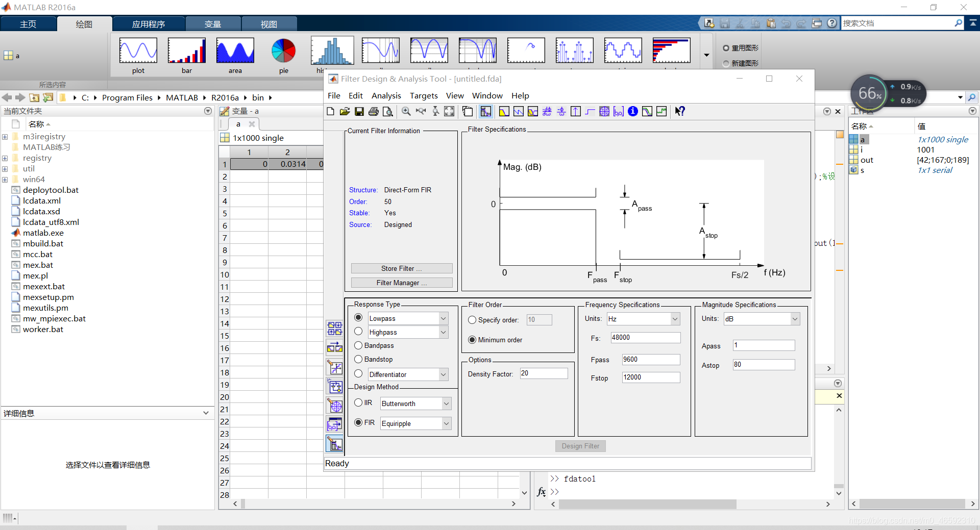The width and height of the screenshot is (980, 530).
Task: Click the Filter Manager button
Action: (402, 283)
